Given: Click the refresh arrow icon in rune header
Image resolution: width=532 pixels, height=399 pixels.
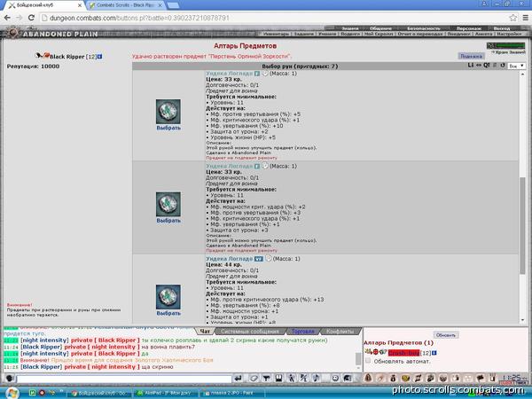Looking at the screenshot, I should pos(503,65).
